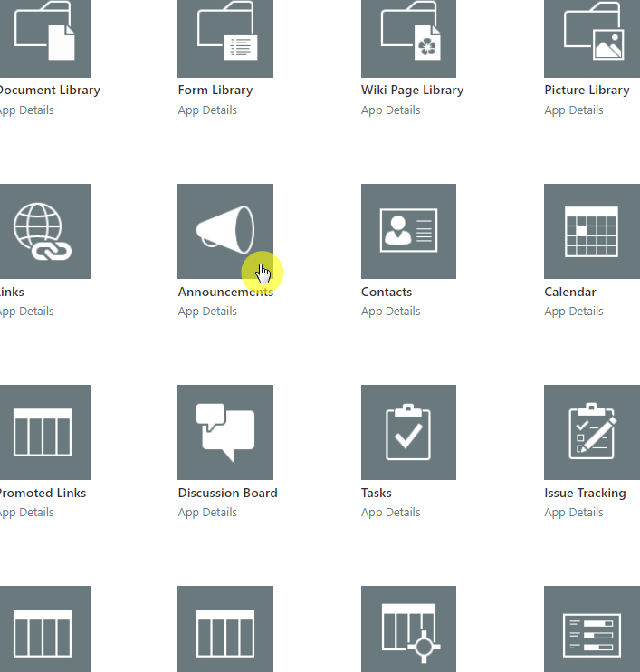Image resolution: width=640 pixels, height=672 pixels.
Task: View App Details under Promoted Links
Action: click(26, 513)
